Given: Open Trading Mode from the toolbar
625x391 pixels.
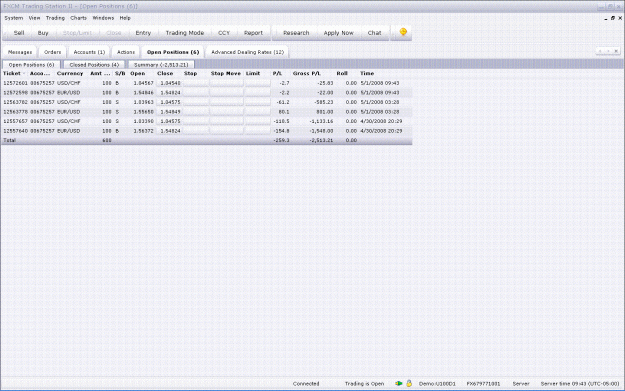Looking at the screenshot, I should (185, 33).
